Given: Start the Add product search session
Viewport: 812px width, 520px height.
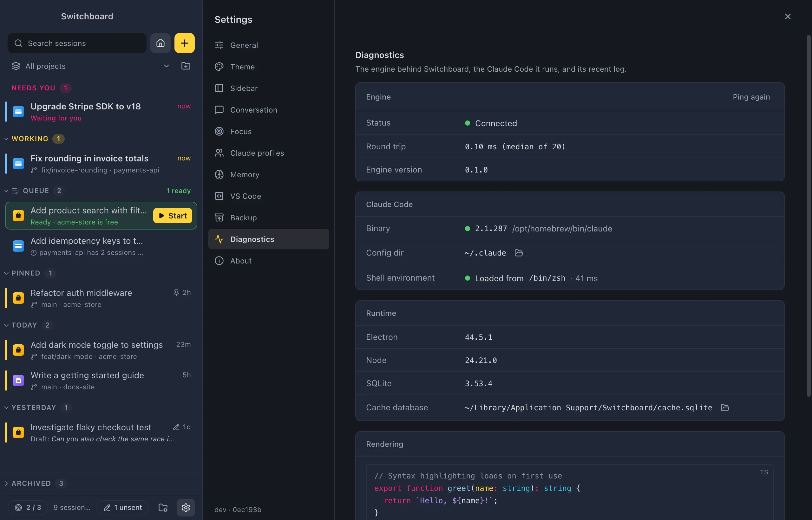Looking at the screenshot, I should pos(173,216).
